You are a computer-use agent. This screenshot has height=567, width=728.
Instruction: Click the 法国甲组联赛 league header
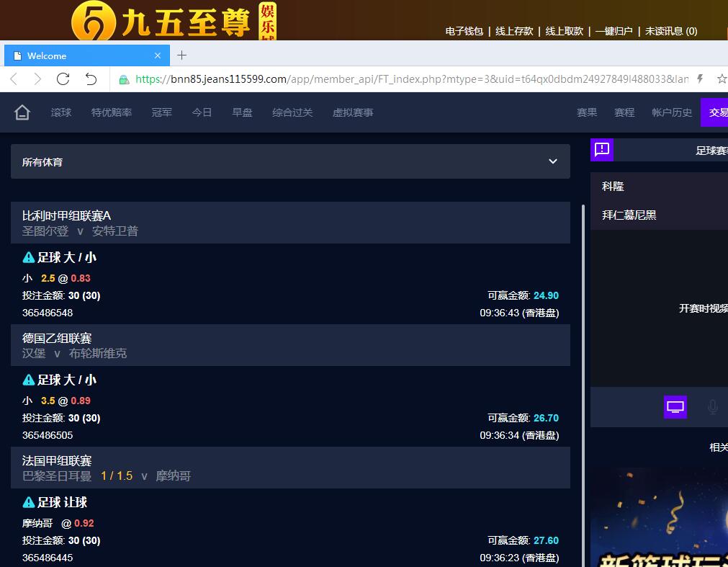(x=290, y=468)
